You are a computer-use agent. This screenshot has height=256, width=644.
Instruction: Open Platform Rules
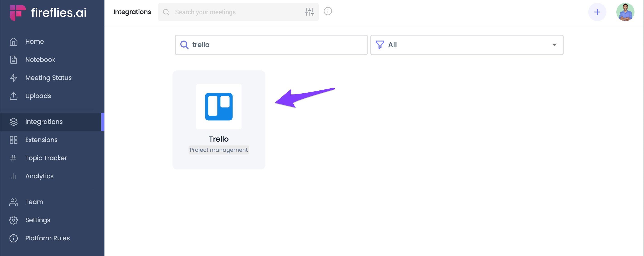[48, 238]
